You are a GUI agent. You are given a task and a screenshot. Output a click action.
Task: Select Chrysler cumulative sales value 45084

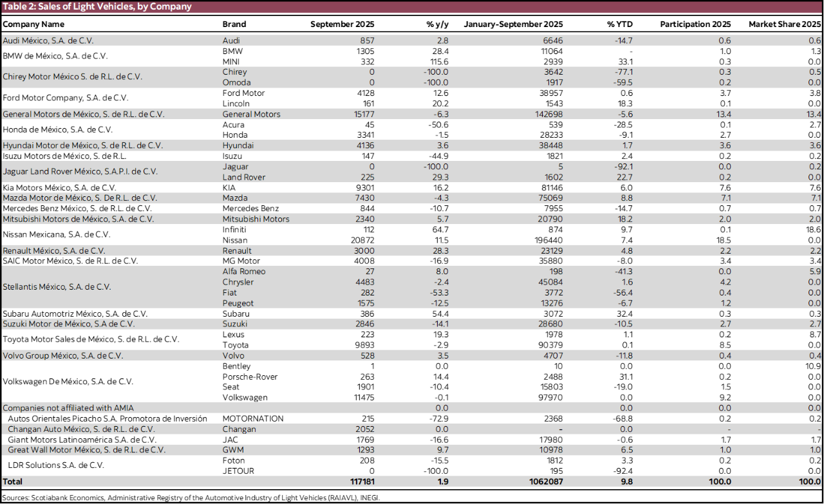coord(549,282)
